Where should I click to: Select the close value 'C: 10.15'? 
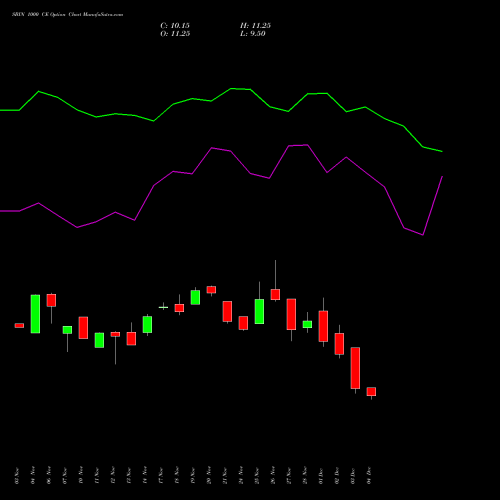coord(175,26)
